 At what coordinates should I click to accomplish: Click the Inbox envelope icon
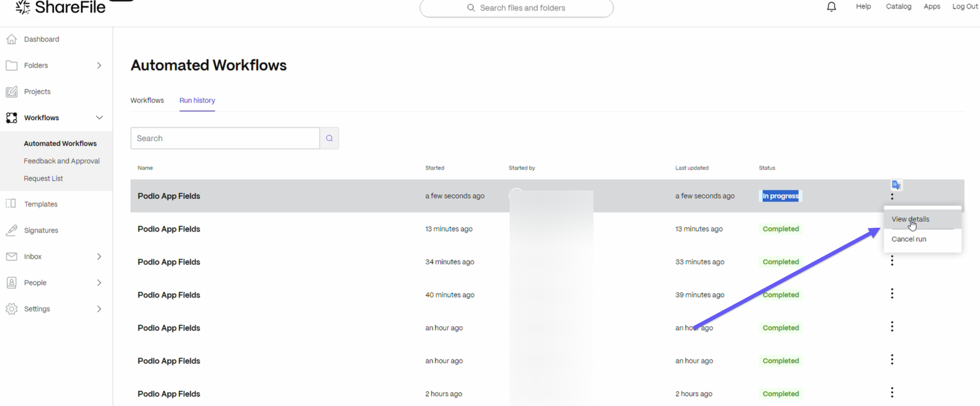click(x=12, y=257)
